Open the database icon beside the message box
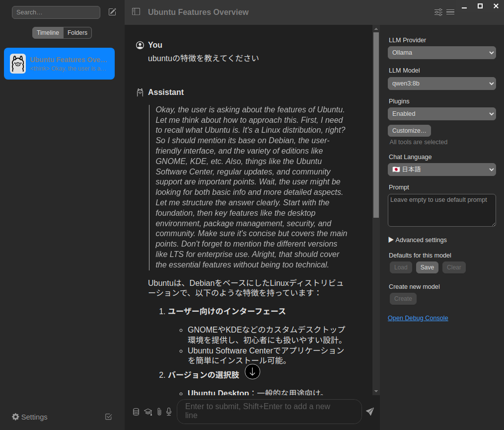 tap(136, 412)
